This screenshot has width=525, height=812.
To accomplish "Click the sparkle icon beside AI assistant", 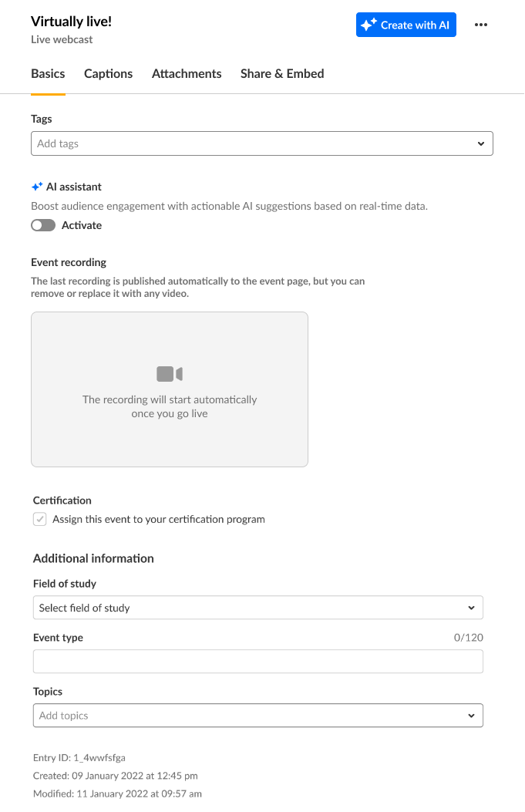I will (37, 187).
